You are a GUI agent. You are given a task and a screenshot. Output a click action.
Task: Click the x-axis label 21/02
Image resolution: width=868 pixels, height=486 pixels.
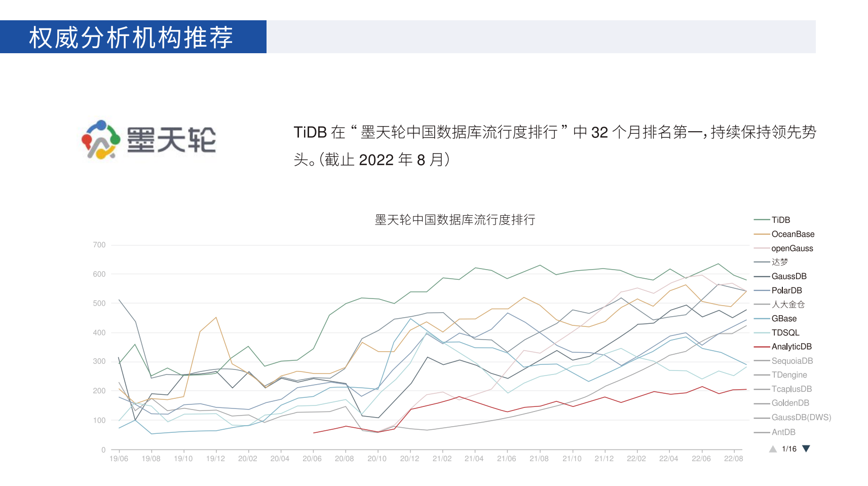(442, 459)
